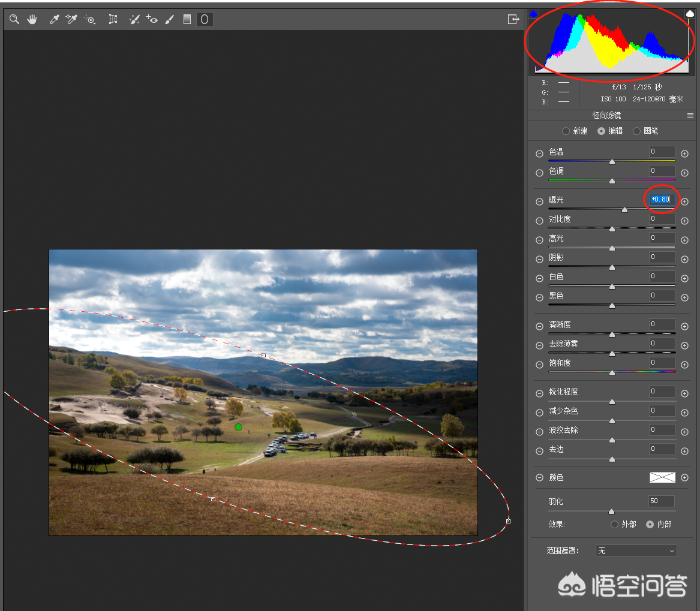This screenshot has width=700, height=611.
Task: Click the 锐化程度 value field
Action: (662, 391)
